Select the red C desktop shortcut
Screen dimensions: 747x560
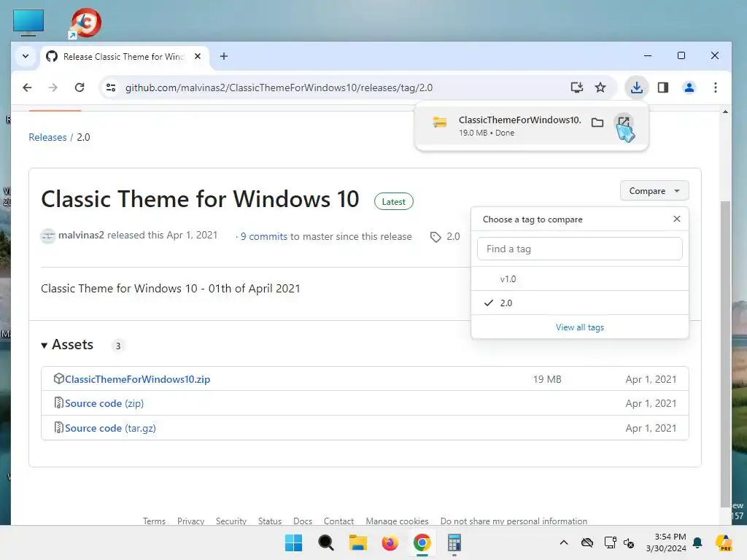(x=85, y=23)
